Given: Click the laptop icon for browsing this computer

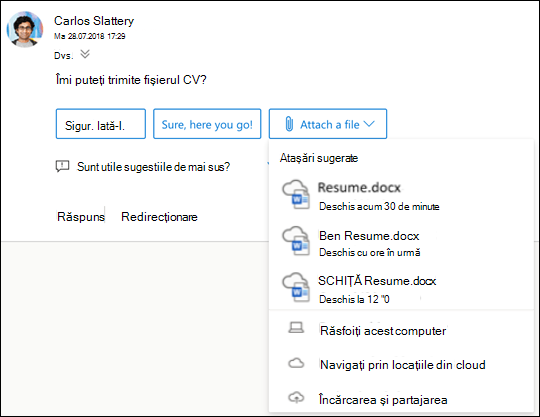Looking at the screenshot, I should point(296,328).
